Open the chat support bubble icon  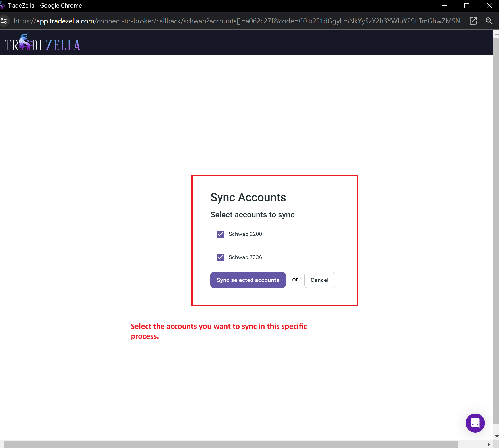(x=475, y=423)
